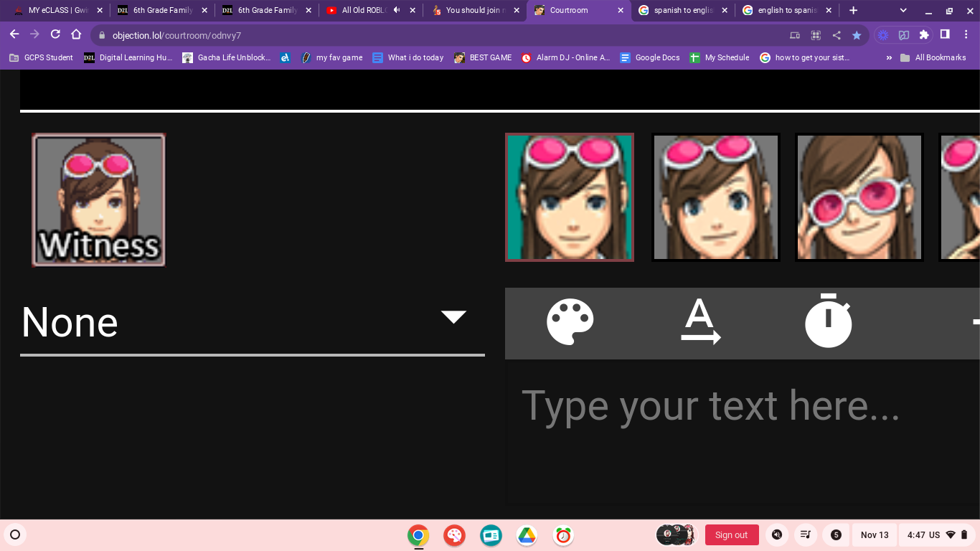Select the pose adjusting pink glasses
This screenshot has width=980, height=551.
tap(859, 197)
